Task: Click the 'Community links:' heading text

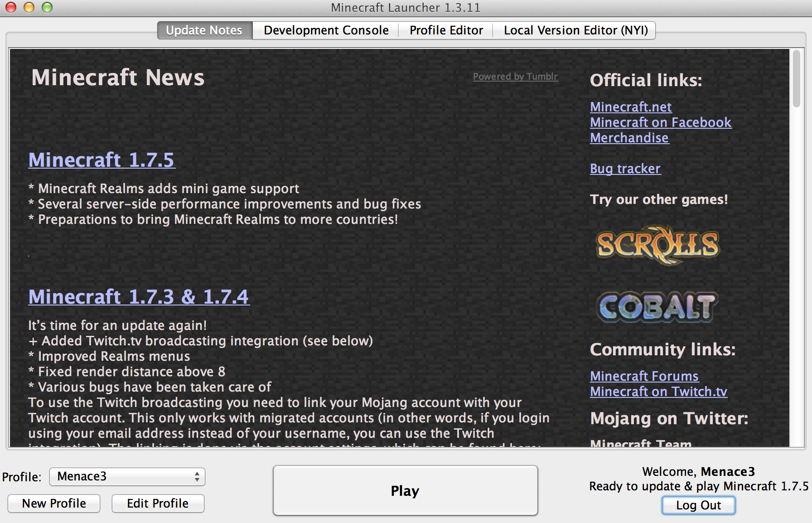Action: pos(662,349)
